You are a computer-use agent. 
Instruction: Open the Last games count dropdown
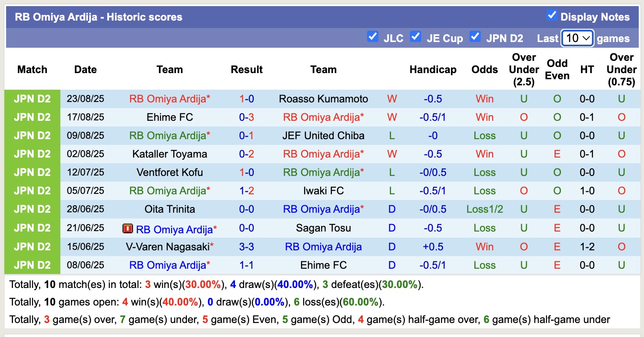coord(577,38)
